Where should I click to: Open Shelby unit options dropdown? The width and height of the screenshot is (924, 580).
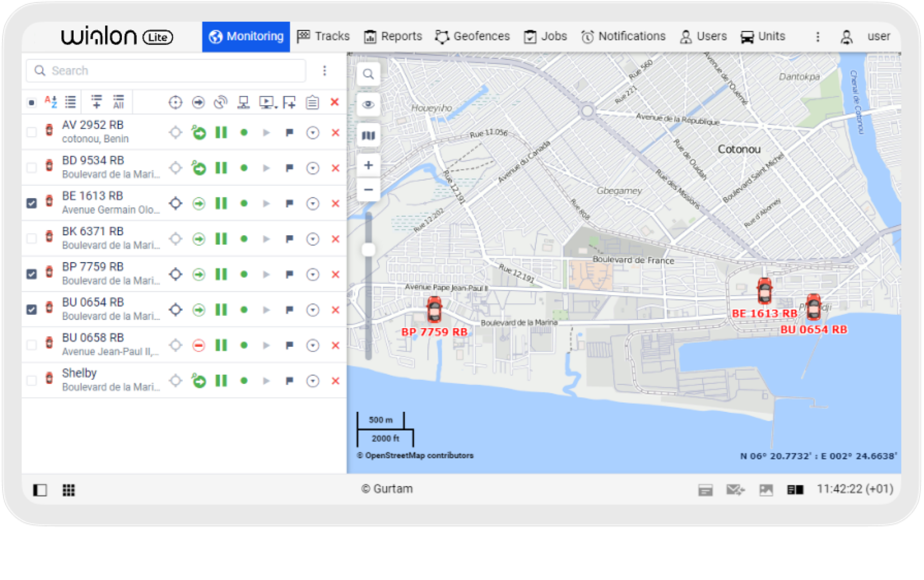(313, 381)
